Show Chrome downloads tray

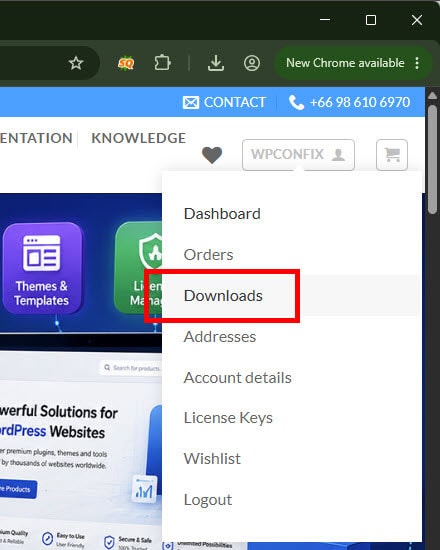[x=216, y=63]
